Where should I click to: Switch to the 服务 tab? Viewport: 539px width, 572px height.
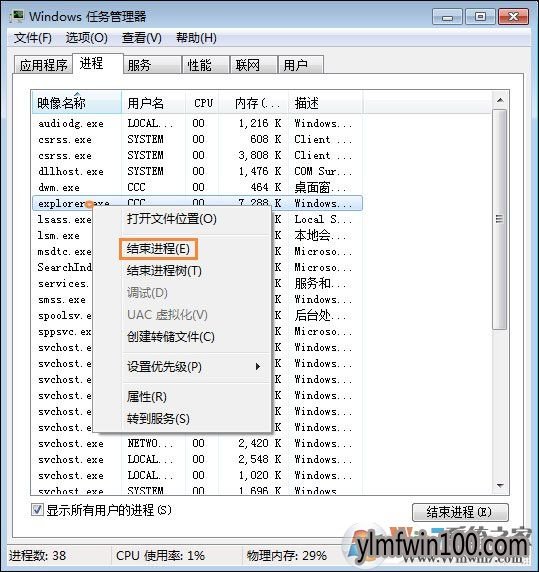click(x=152, y=65)
